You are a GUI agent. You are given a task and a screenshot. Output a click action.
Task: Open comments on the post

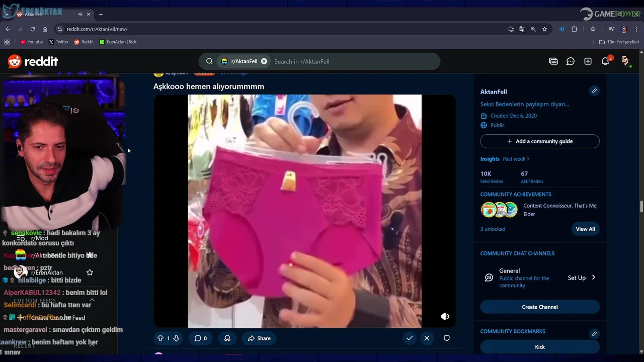201,338
